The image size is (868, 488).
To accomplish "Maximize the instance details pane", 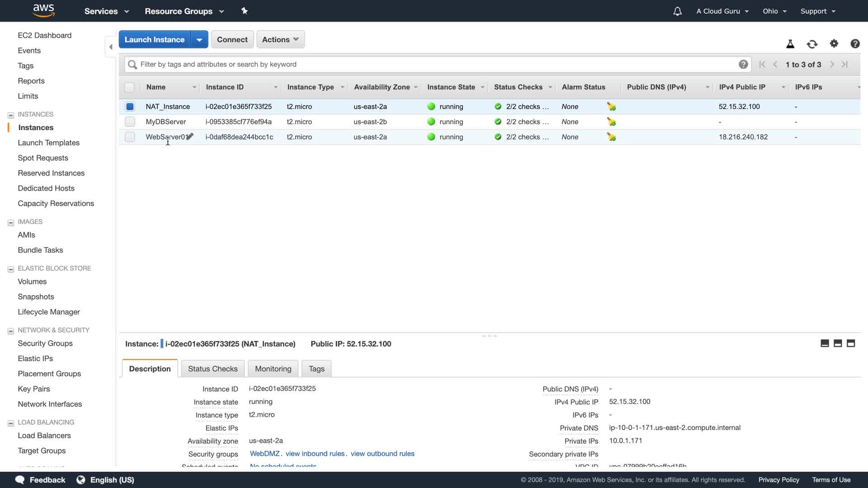I will [x=851, y=343].
